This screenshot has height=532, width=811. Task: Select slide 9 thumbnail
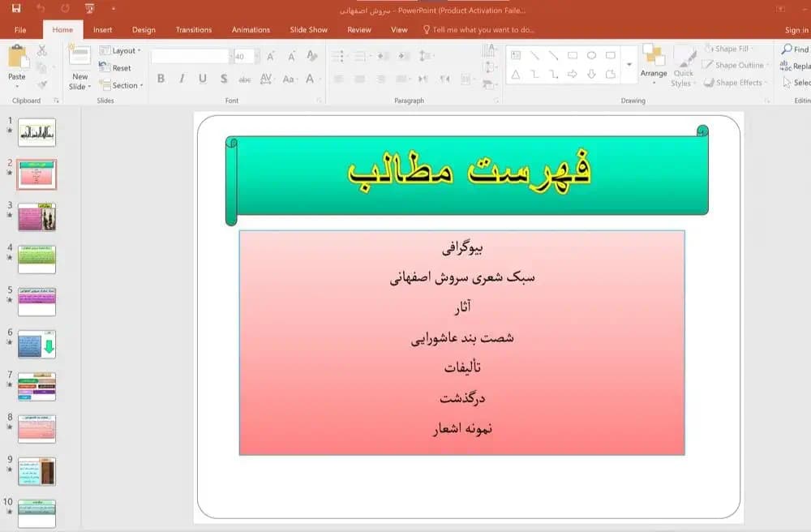36,471
